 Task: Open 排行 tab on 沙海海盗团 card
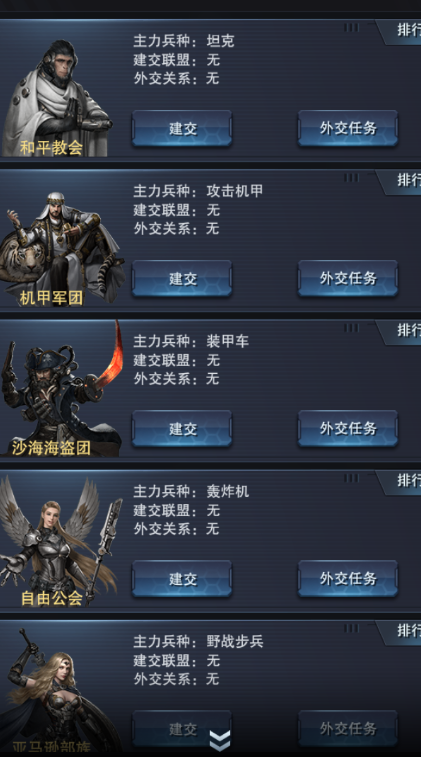click(x=401, y=332)
